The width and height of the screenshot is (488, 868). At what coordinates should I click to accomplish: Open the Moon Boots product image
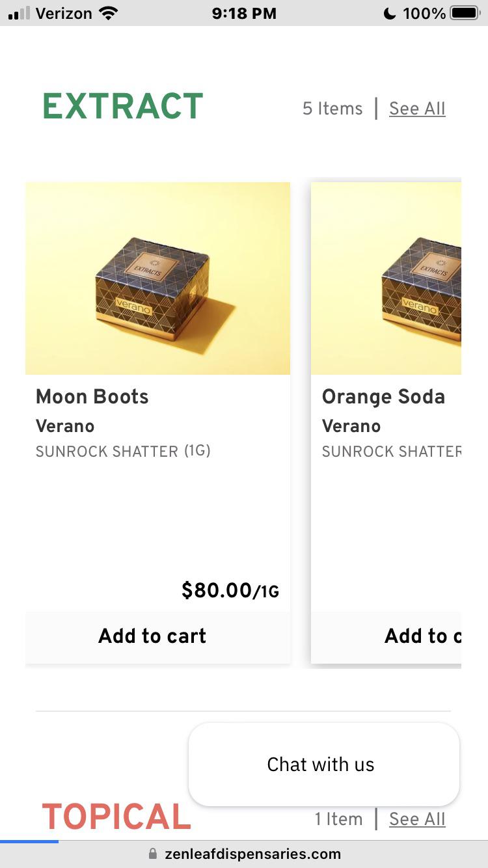point(157,278)
